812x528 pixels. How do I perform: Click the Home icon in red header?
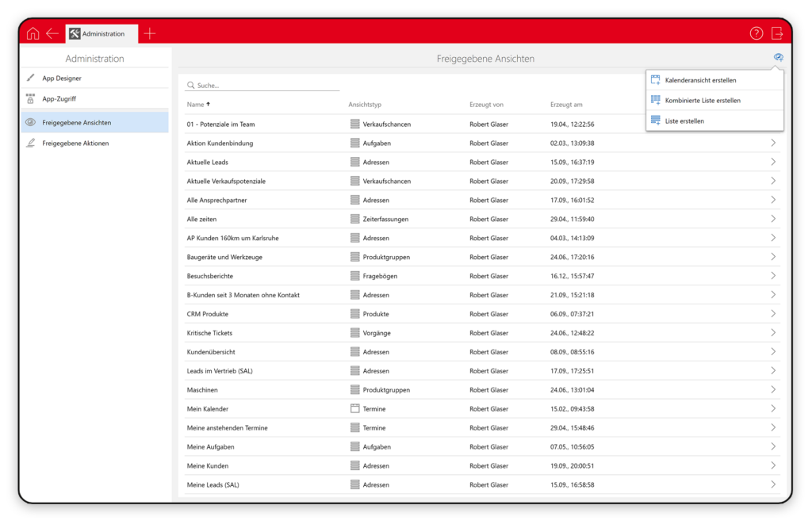pyautogui.click(x=33, y=33)
